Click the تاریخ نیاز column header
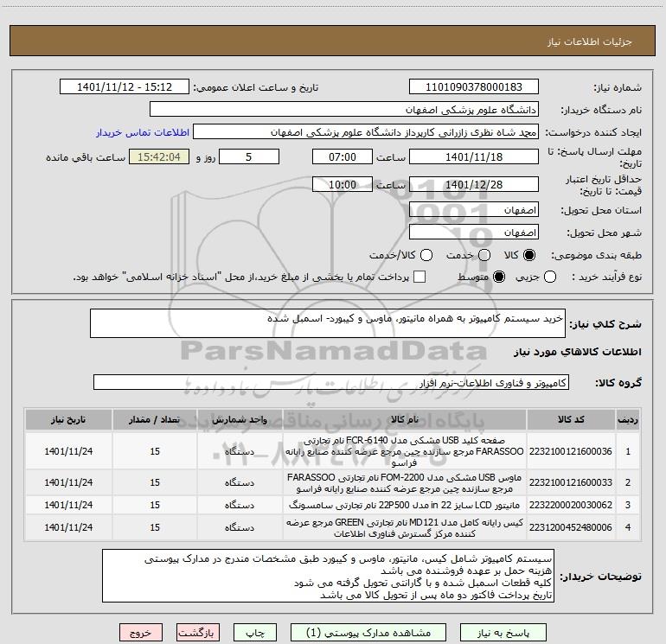The image size is (666, 644). pyautogui.click(x=68, y=420)
